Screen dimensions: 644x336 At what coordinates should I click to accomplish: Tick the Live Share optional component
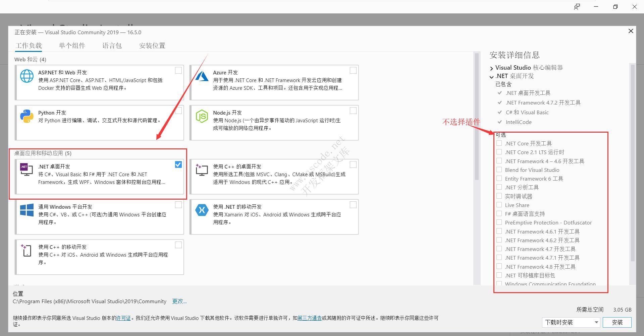point(499,205)
